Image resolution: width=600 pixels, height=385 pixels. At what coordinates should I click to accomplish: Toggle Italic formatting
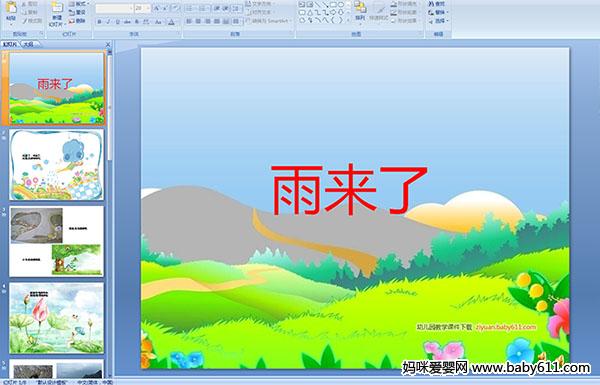pyautogui.click(x=109, y=22)
